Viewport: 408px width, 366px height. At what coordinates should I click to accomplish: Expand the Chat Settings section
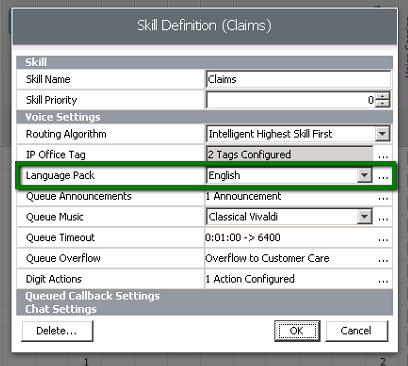204,309
